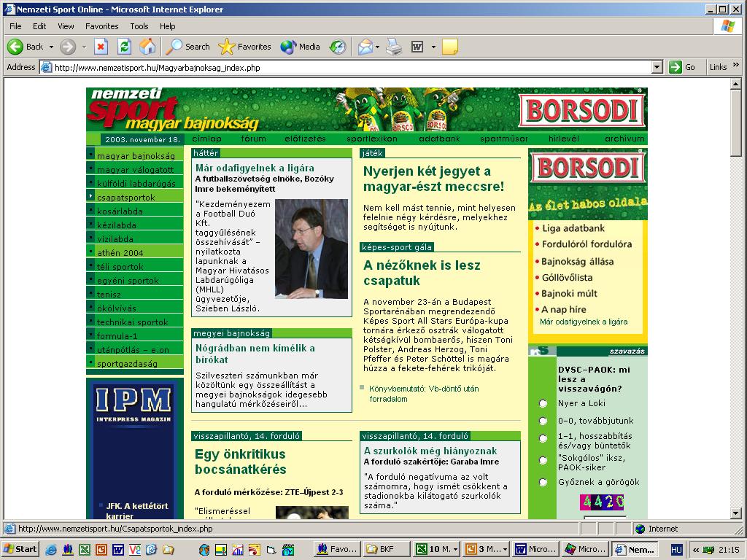Click the yellow note toolbar icon
Screen dimensions: 747x560
pos(449,47)
